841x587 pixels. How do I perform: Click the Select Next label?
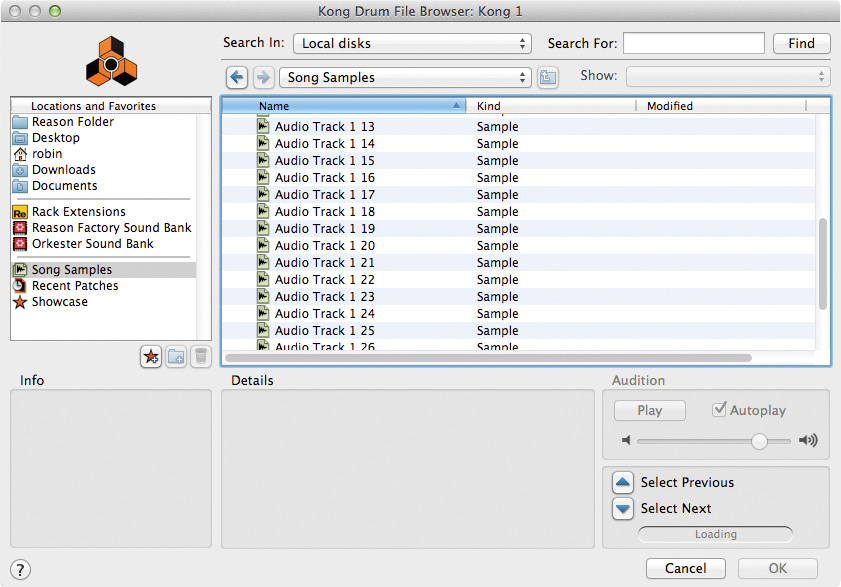[x=676, y=508]
